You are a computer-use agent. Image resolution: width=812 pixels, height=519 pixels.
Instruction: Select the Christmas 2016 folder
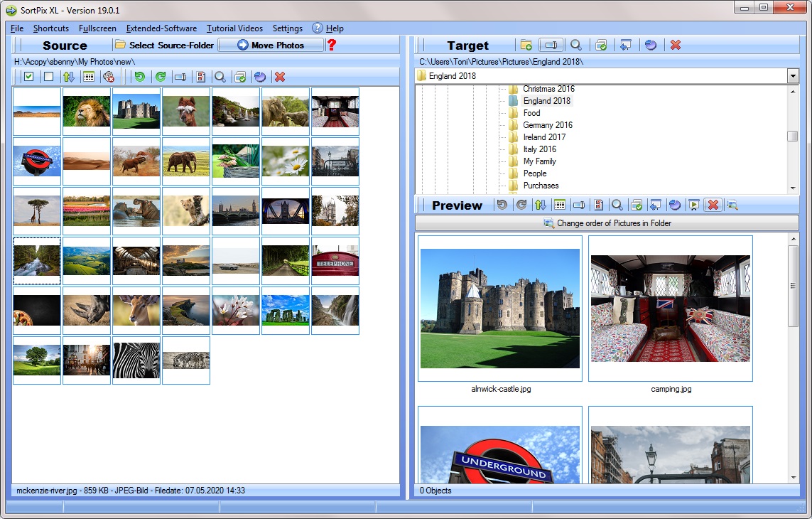pyautogui.click(x=548, y=89)
